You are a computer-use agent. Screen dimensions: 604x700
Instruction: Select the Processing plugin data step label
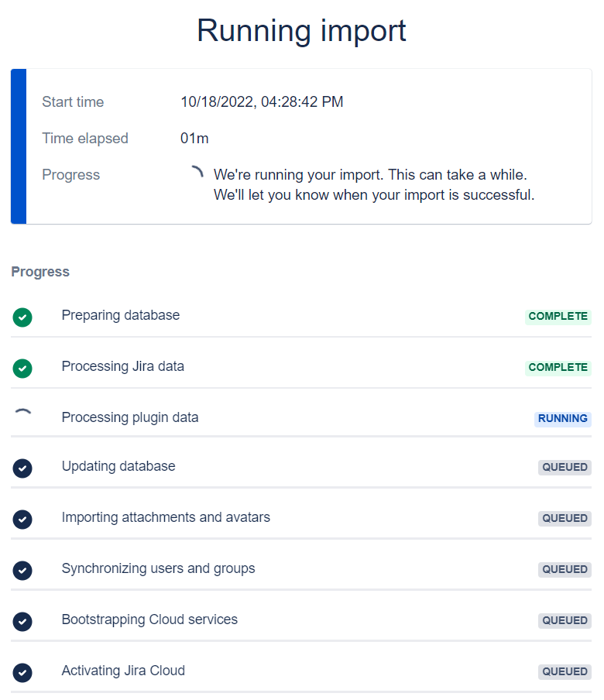coord(130,417)
